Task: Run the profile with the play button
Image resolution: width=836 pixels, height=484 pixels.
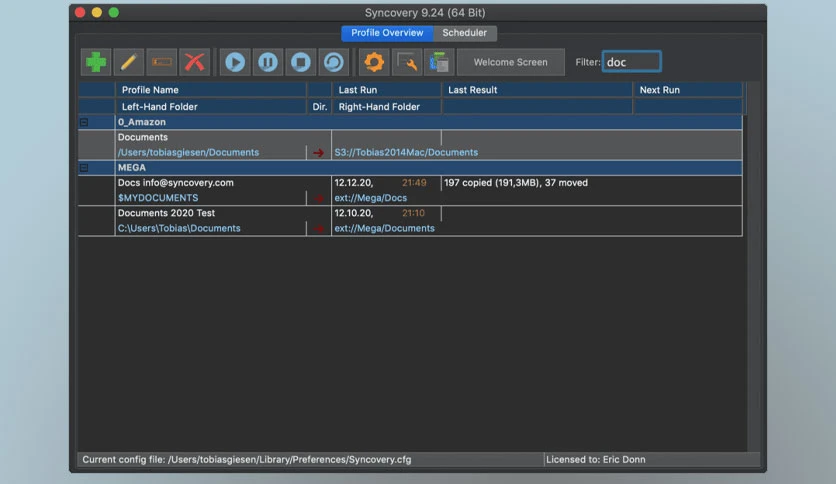Action: click(x=235, y=62)
